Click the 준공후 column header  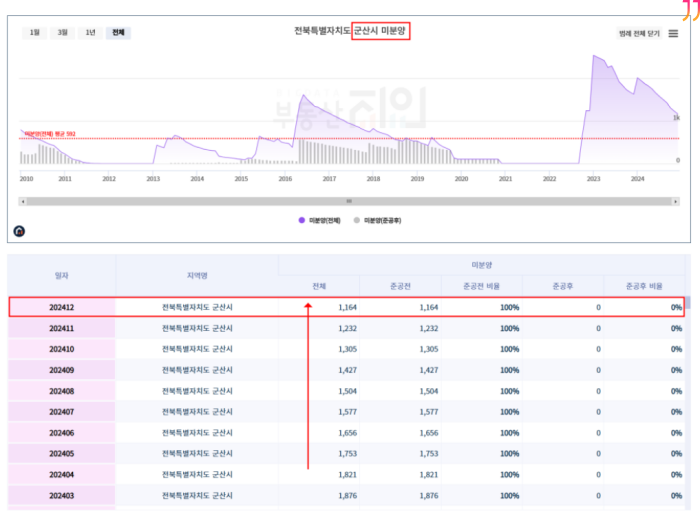click(562, 286)
